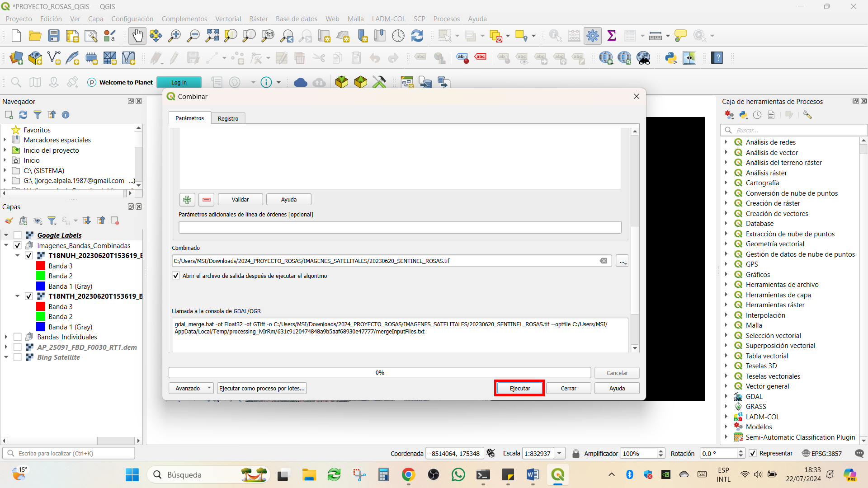Click the red minus remove-row button
Viewport: 868px width, 488px height.
(x=207, y=199)
